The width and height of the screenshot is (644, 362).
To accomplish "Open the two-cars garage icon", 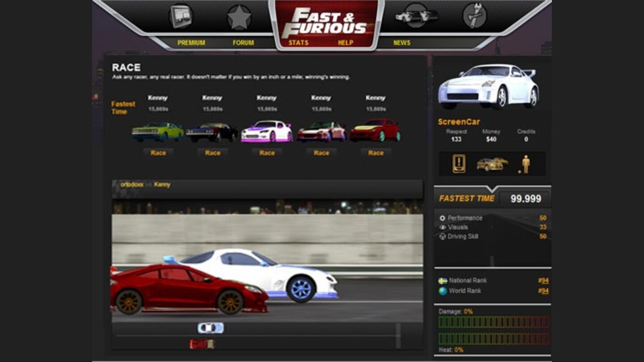I will pos(416,16).
